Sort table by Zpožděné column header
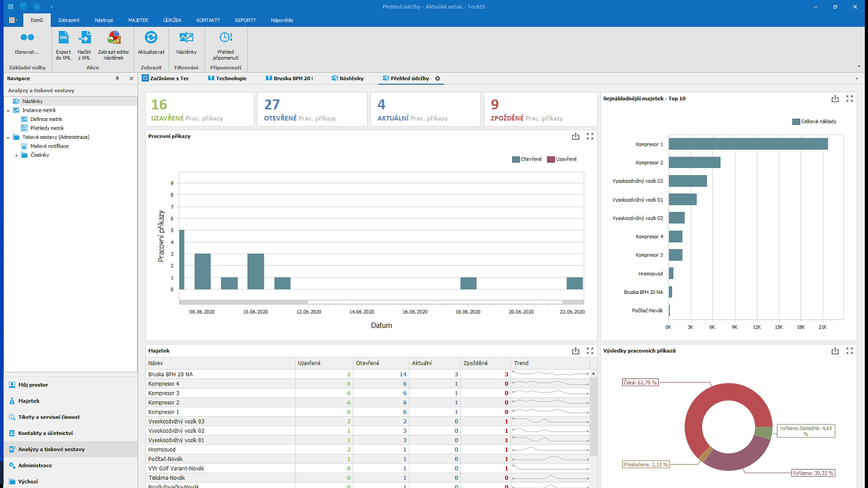 pos(475,363)
